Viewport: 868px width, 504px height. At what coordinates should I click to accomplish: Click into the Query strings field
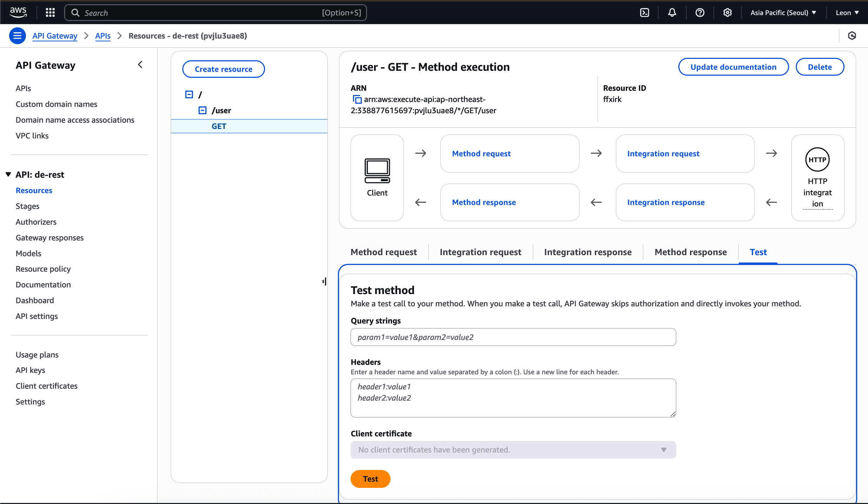point(513,337)
